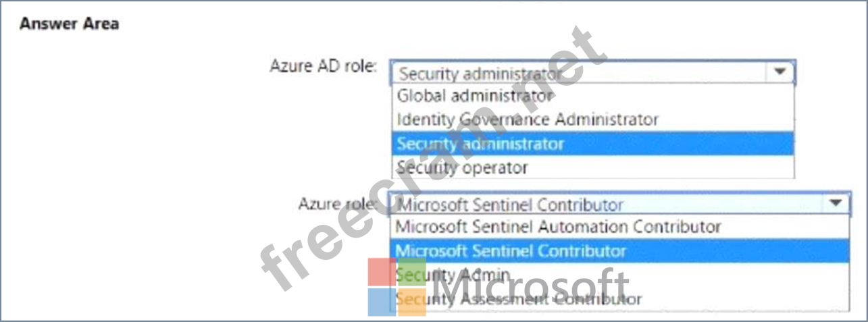
Task: Select Global administrator option
Action: (475, 96)
